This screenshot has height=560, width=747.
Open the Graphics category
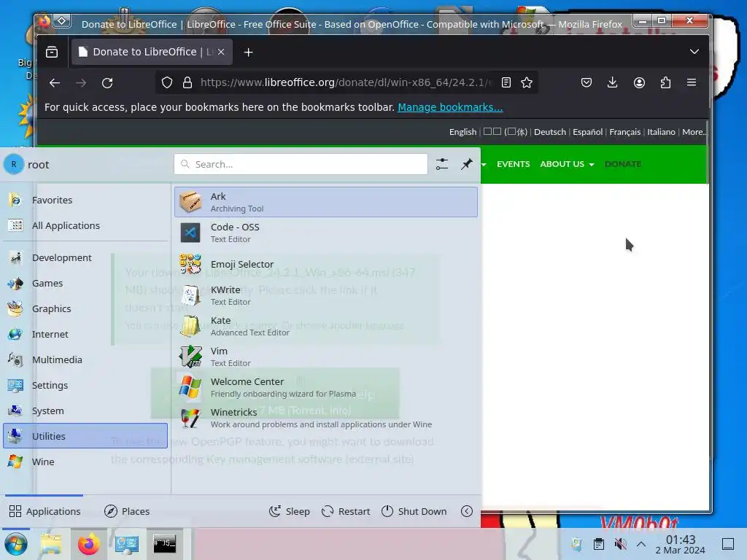click(86, 308)
